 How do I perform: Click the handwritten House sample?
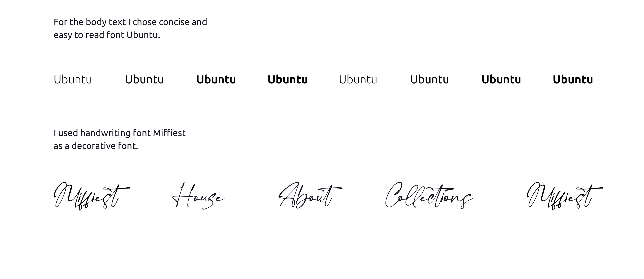click(x=198, y=196)
